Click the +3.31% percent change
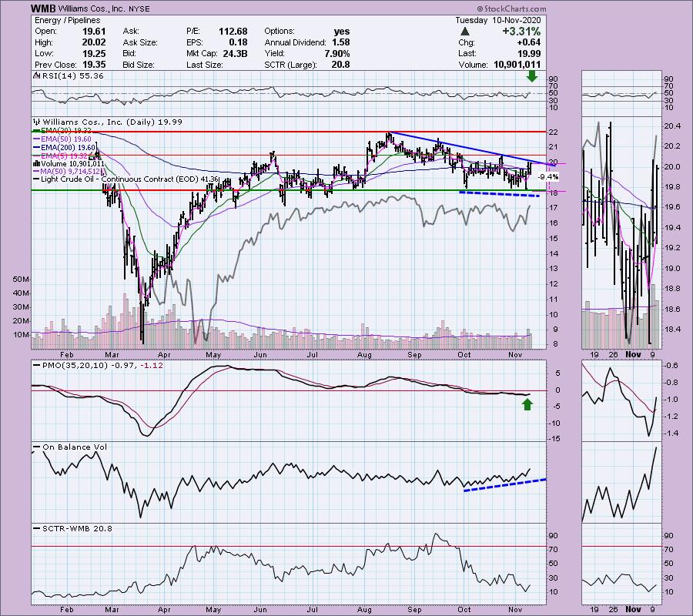The height and width of the screenshot is (616, 693). click(x=521, y=32)
